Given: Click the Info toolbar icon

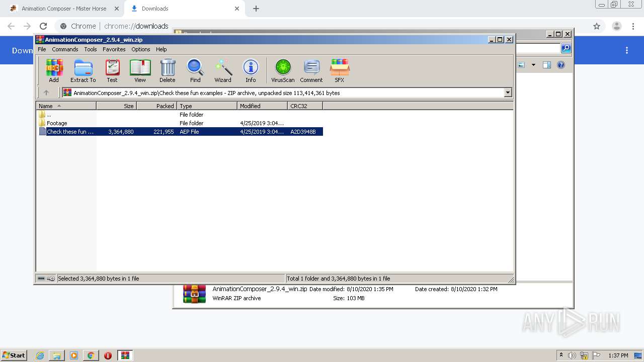Looking at the screenshot, I should pyautogui.click(x=251, y=70).
